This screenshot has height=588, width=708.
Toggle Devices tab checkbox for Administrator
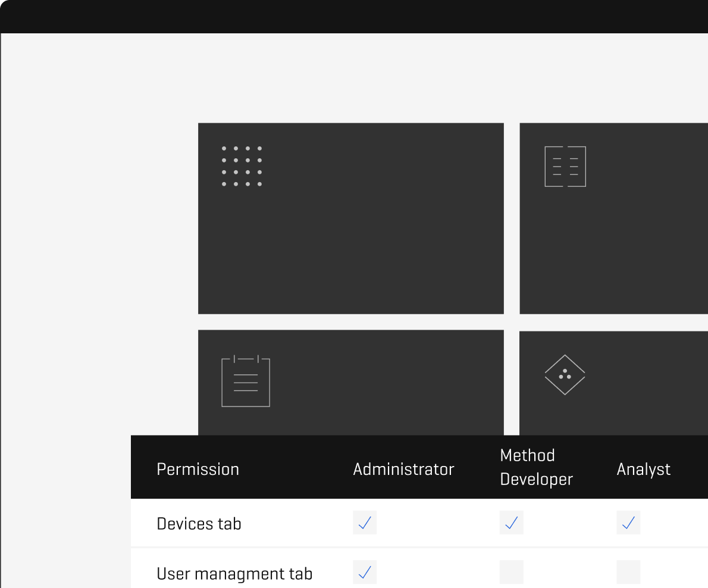coord(364,523)
